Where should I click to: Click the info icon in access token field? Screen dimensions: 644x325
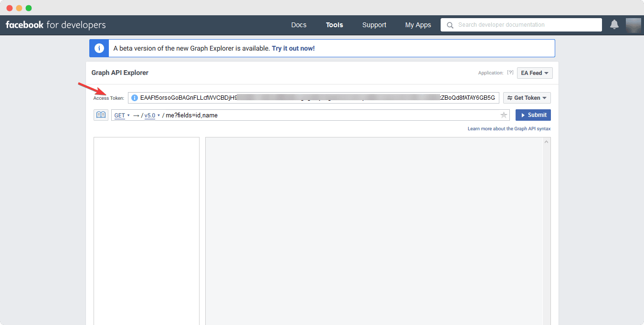tap(135, 98)
